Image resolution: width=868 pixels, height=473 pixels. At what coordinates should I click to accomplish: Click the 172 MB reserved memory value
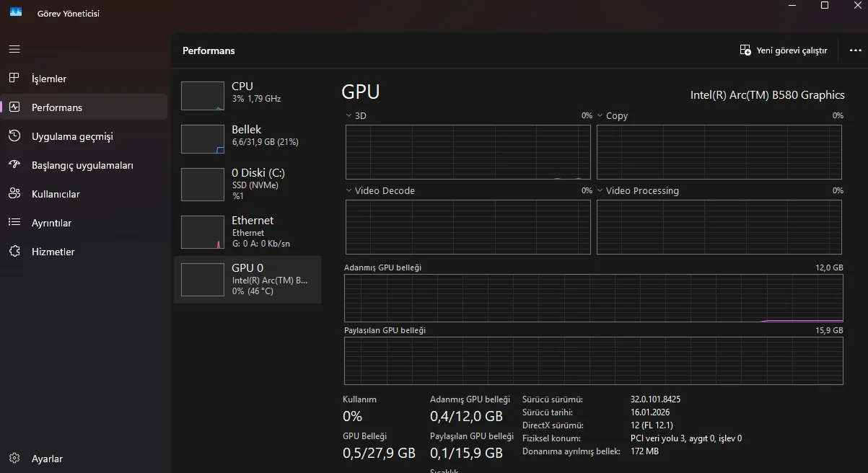(644, 451)
